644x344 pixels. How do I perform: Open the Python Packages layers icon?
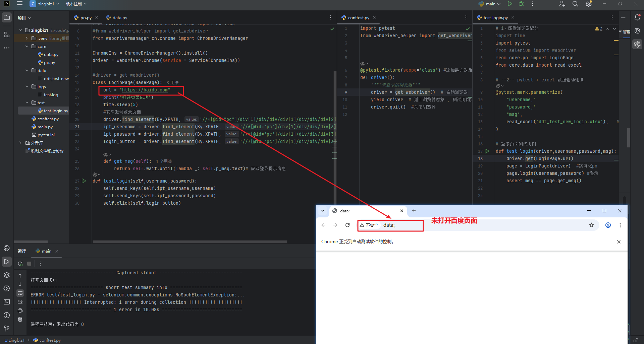pyautogui.click(x=7, y=275)
